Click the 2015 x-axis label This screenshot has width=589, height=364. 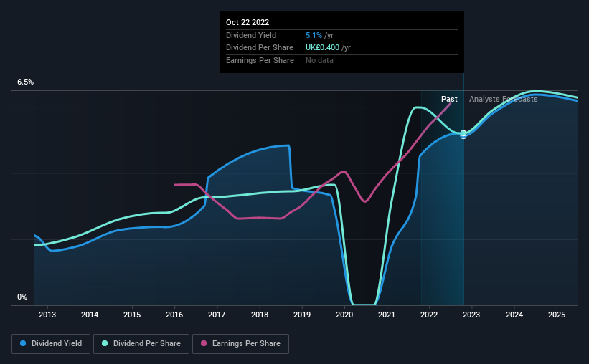point(132,315)
